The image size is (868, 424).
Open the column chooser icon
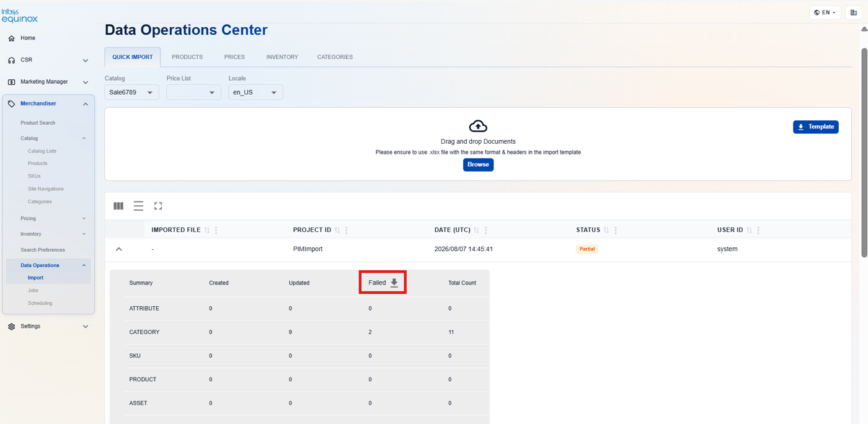[118, 206]
